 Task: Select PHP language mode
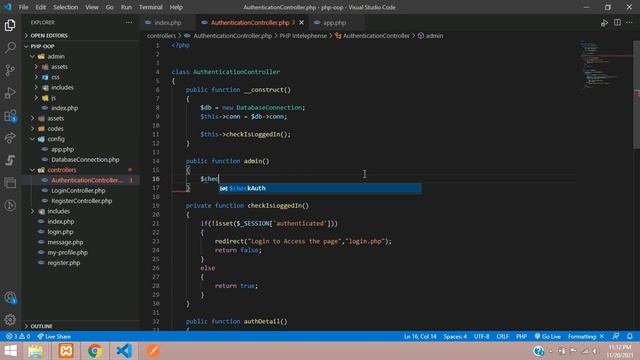point(521,336)
